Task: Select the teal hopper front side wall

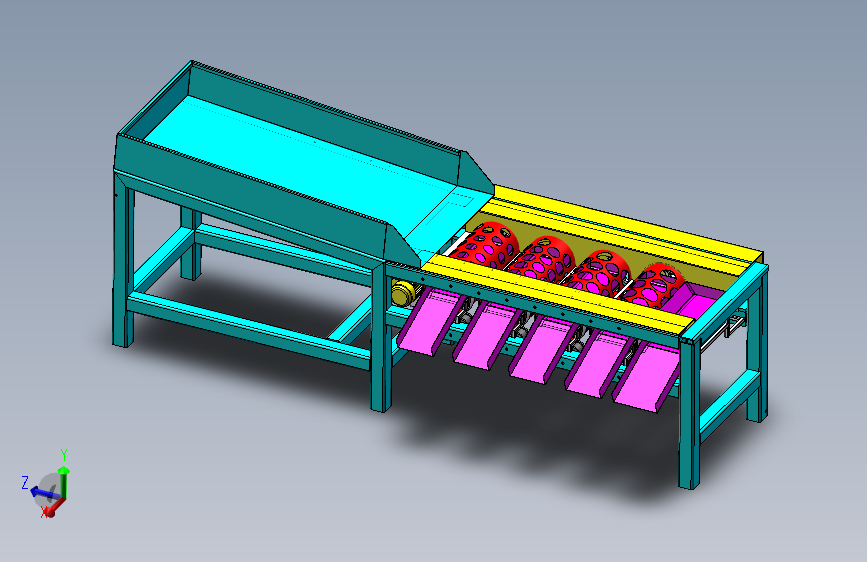Action: 252,194
